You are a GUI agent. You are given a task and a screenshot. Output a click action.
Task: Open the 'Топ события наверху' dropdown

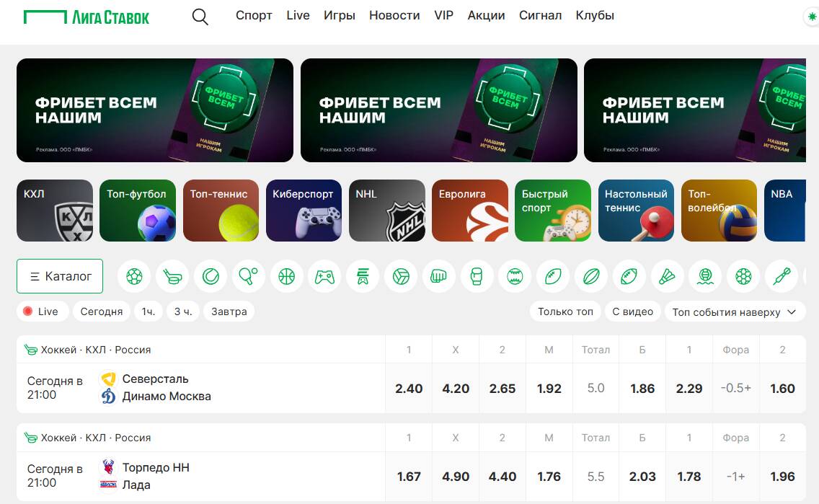point(734,311)
